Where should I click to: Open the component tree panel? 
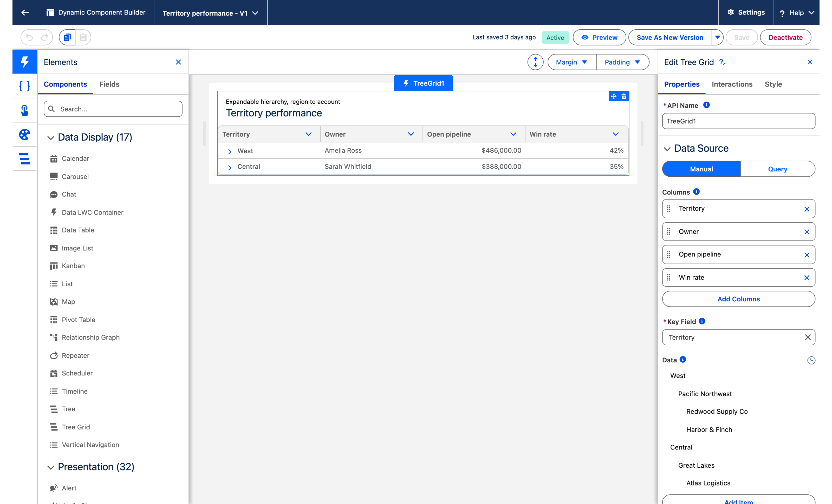click(25, 158)
